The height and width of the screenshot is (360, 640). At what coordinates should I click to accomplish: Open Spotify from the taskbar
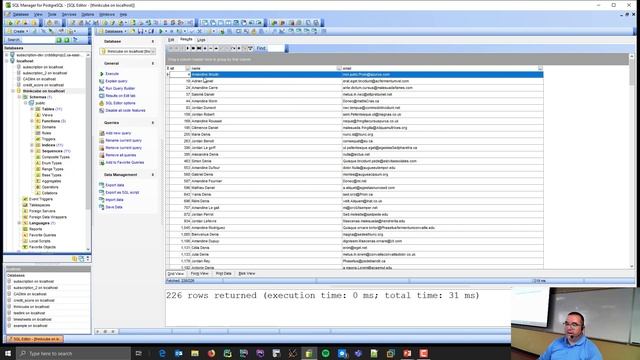pyautogui.click(x=325, y=353)
